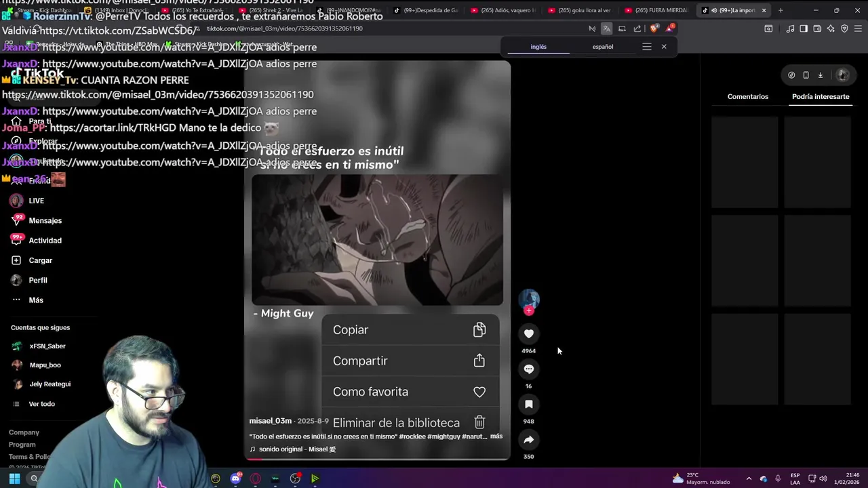868x488 pixels.
Task: Toggle the browser sidebar panel icon
Action: pos(804,28)
